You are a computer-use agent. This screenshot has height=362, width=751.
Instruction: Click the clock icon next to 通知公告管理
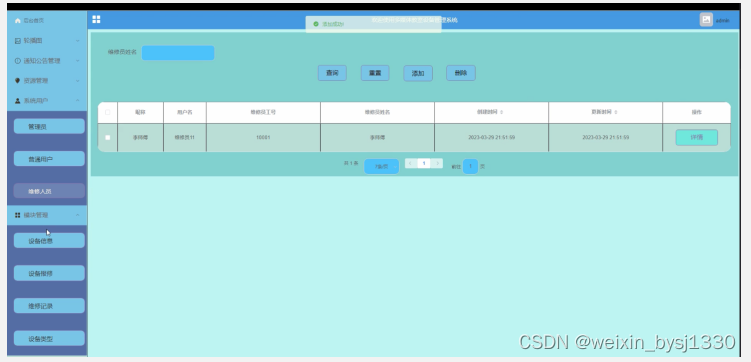(x=18, y=61)
